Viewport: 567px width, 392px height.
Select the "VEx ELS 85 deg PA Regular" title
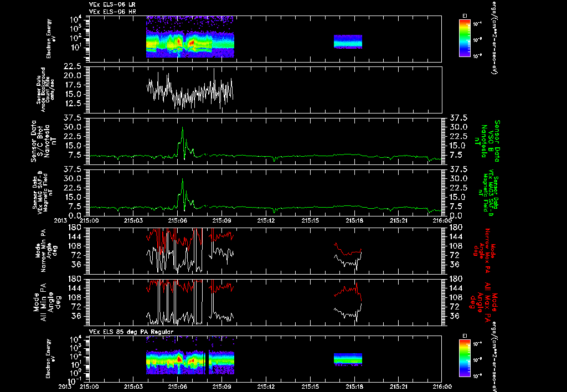pos(131,332)
